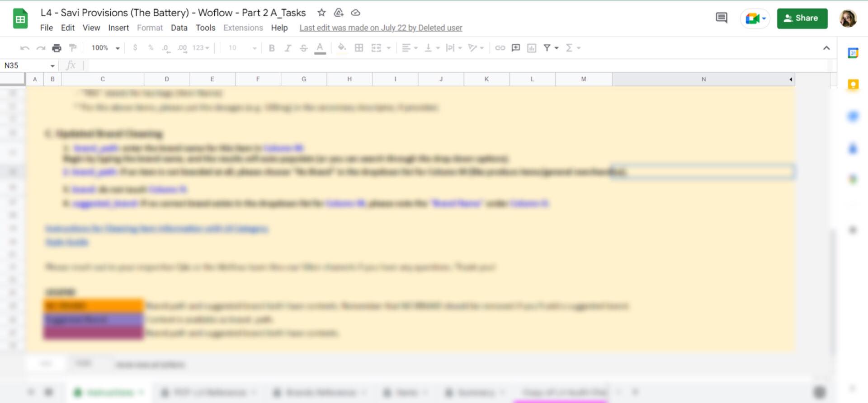The image size is (868, 403).
Task: Open the Tools menu
Action: coord(205,28)
